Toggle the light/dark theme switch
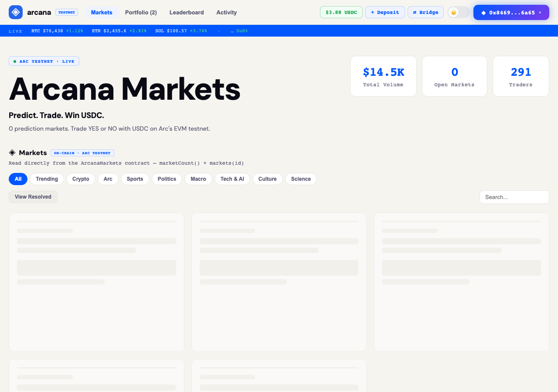Viewport: 558px width, 392px height. pos(459,12)
